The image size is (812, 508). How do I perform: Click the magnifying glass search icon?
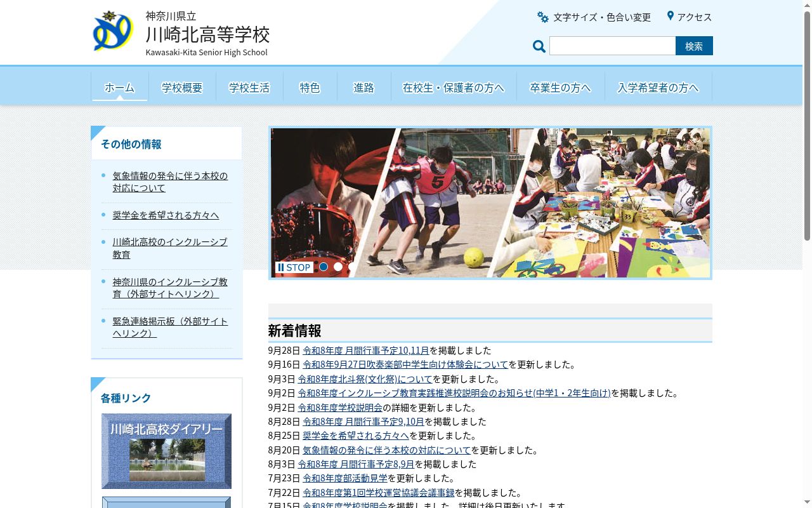pyautogui.click(x=539, y=46)
